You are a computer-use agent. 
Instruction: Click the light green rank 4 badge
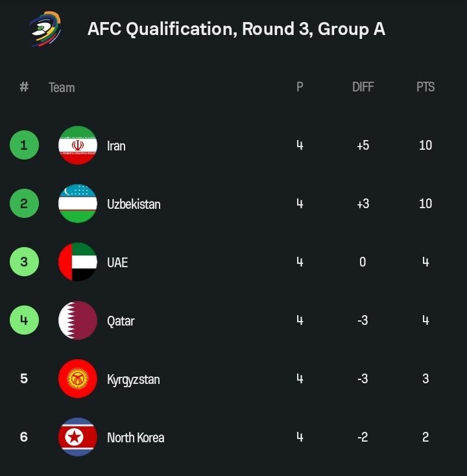tap(24, 320)
